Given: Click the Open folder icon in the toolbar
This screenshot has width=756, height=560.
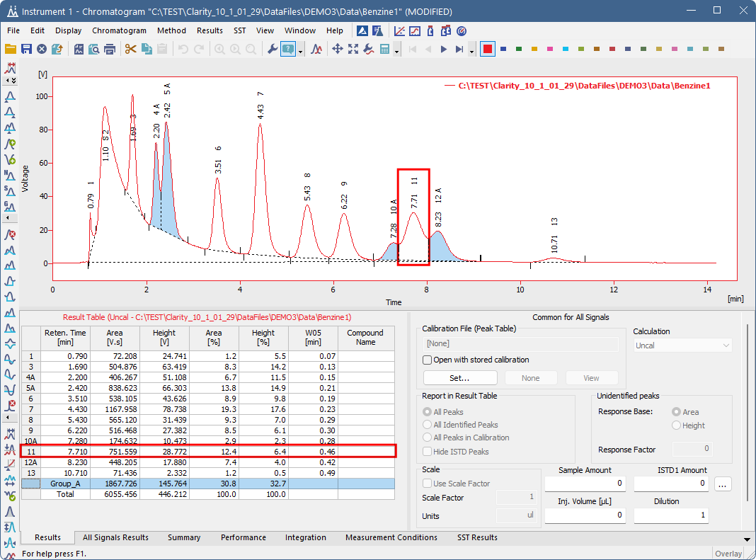Looking at the screenshot, I should [x=11, y=49].
